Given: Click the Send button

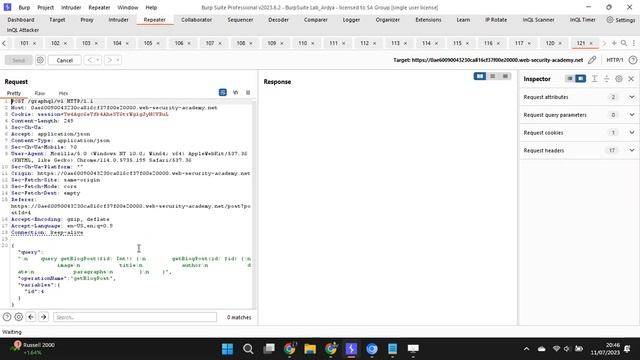Looking at the screenshot, I should coord(18,60).
